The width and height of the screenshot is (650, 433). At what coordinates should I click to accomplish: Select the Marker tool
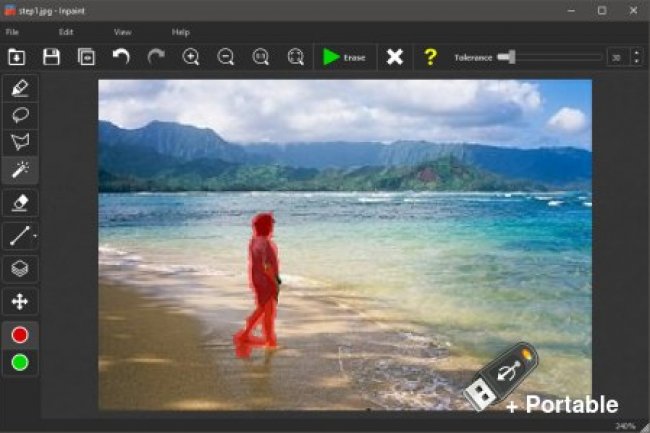20,88
